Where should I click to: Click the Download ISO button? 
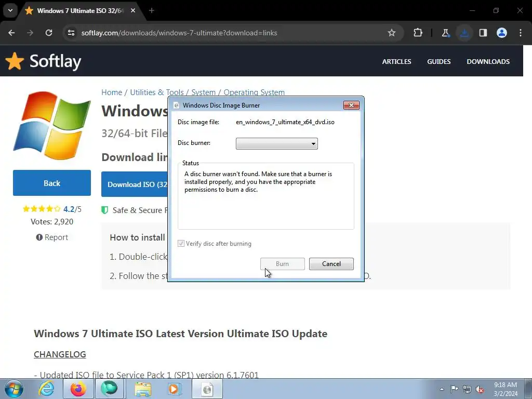(x=135, y=184)
